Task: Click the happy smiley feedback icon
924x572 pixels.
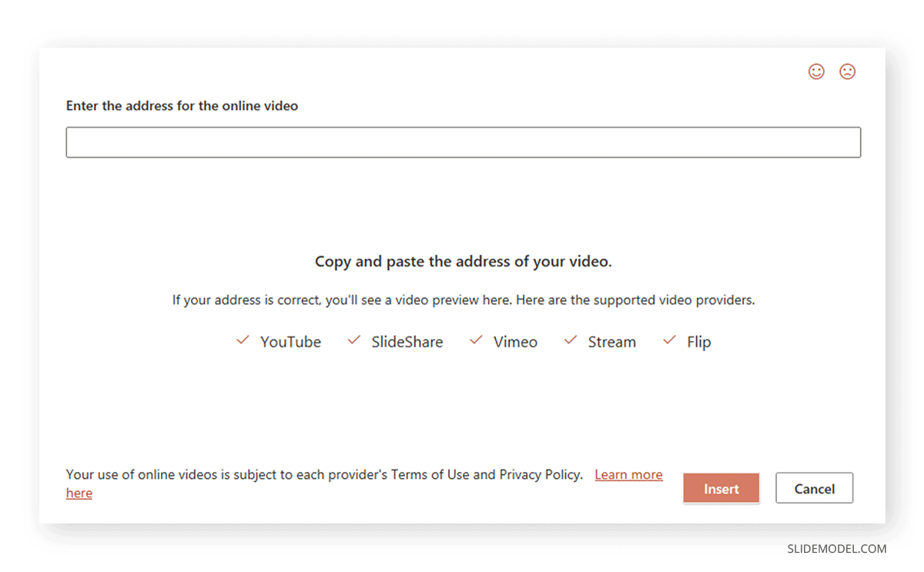Action: pos(816,72)
